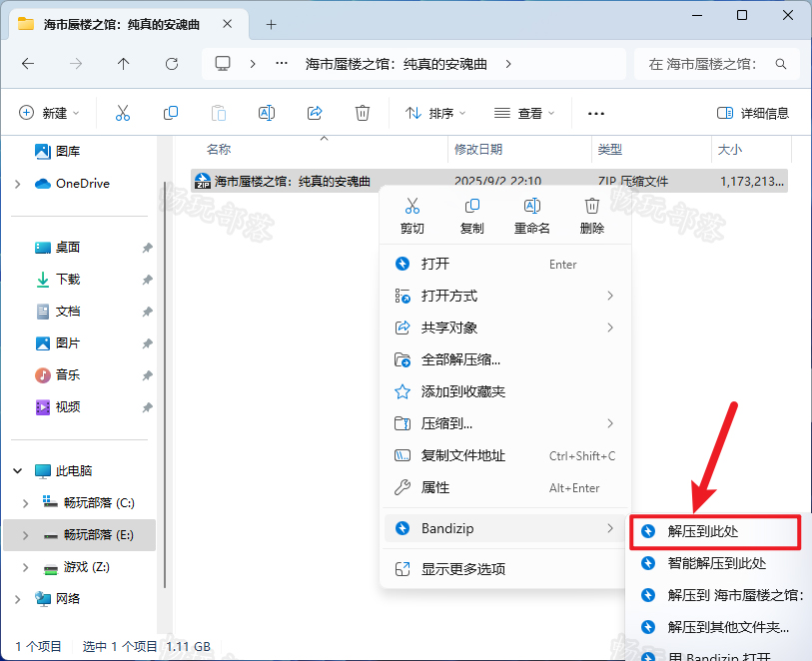Click 打开 in the context menu
812x661 pixels.
tap(505, 264)
